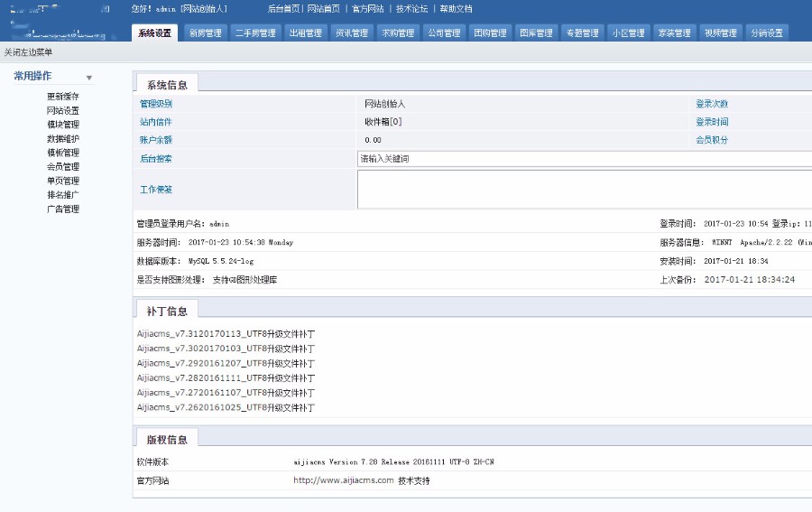Open the 分销设置 tab
The image size is (812, 512).
tap(766, 33)
